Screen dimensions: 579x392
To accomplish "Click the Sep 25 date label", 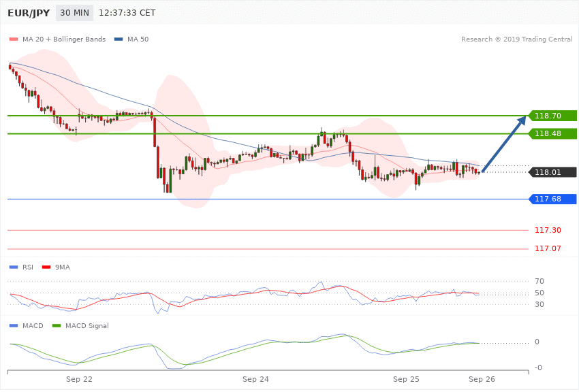I will click(406, 379).
